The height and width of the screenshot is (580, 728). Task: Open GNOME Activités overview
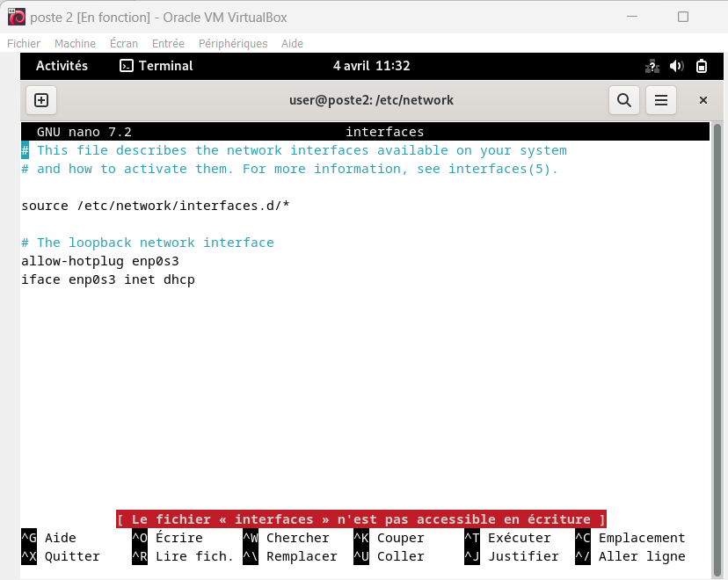[62, 66]
